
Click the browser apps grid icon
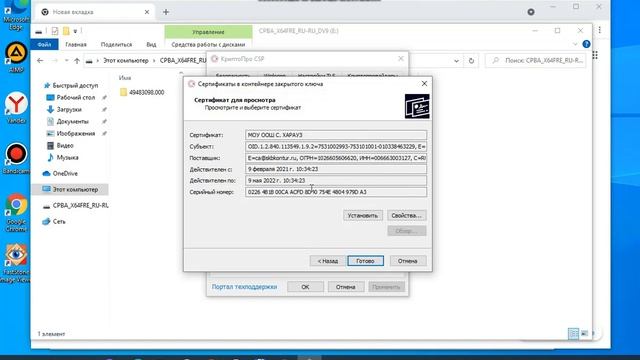(x=595, y=55)
